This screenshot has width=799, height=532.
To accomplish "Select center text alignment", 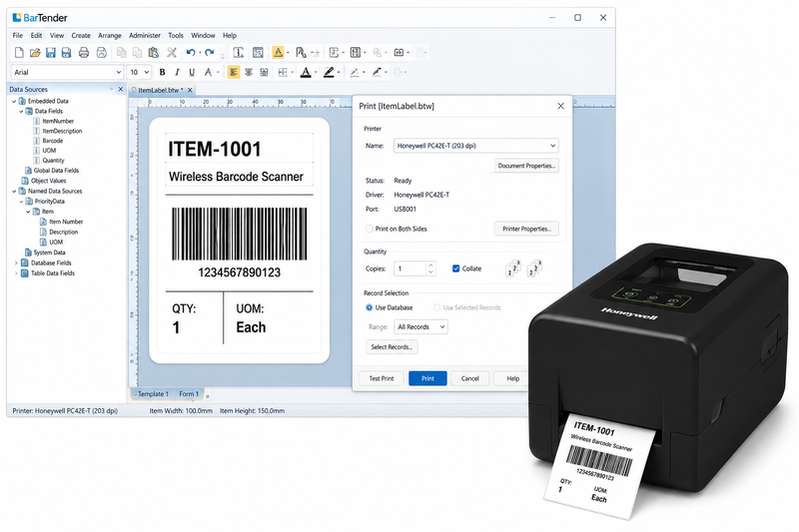I will point(249,72).
